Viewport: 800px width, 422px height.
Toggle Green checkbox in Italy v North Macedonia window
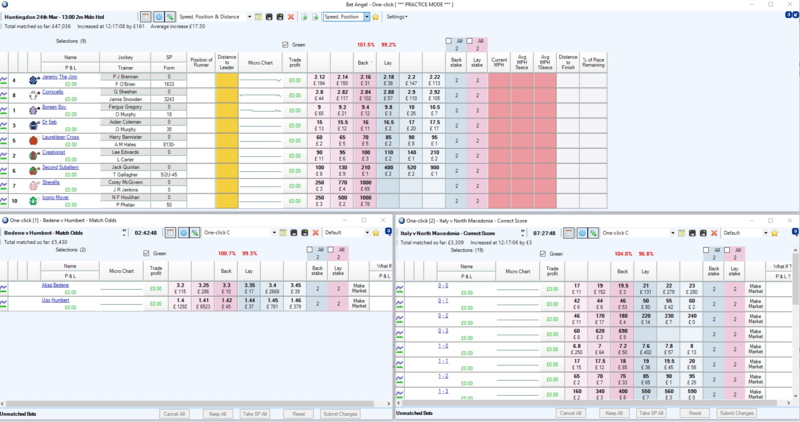(543, 254)
